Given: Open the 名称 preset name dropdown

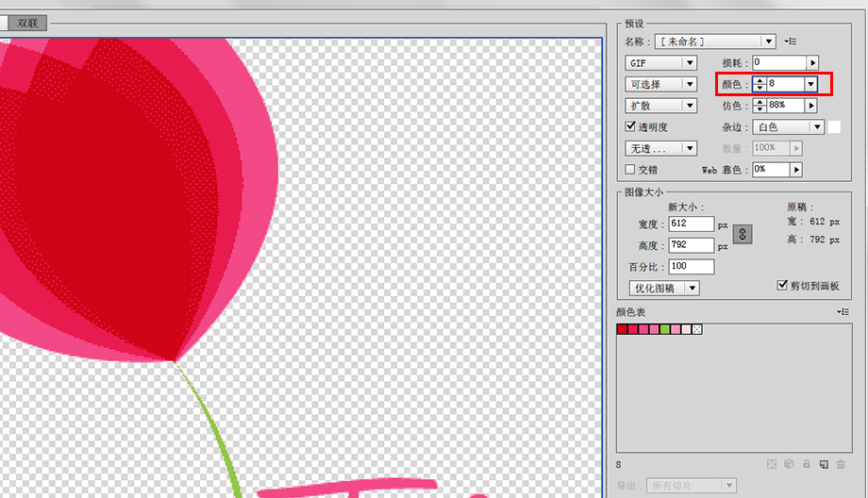Looking at the screenshot, I should pos(769,41).
